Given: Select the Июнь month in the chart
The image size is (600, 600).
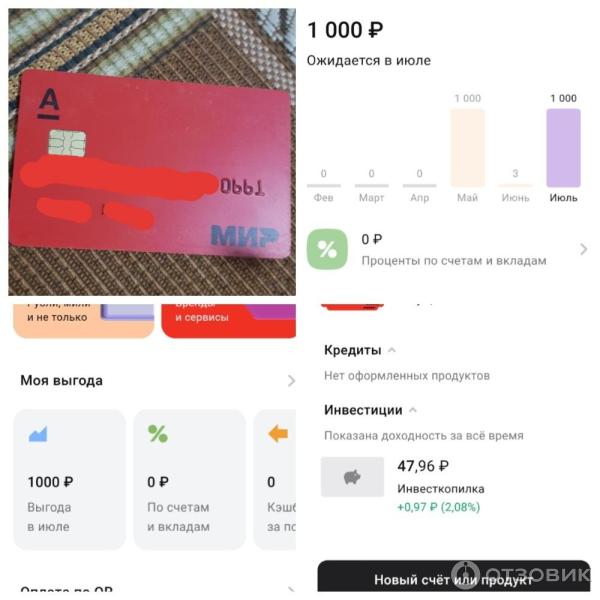Looking at the screenshot, I should (x=515, y=197).
